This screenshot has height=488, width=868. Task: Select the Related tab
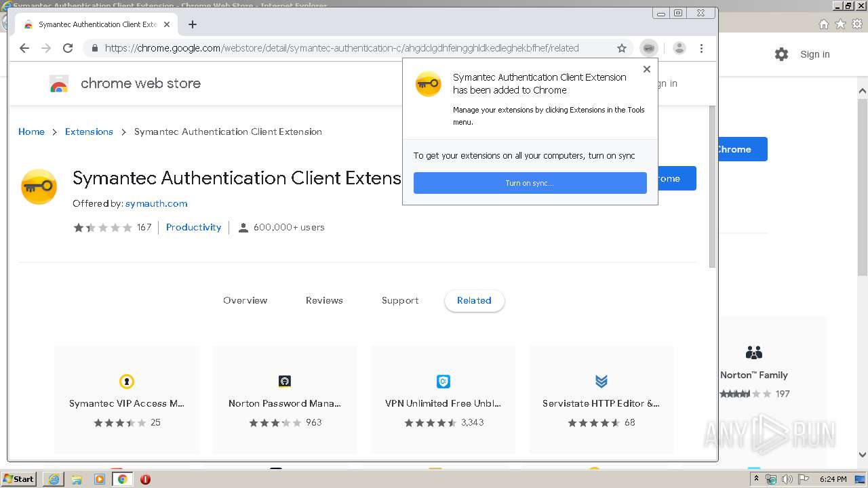tap(474, 300)
